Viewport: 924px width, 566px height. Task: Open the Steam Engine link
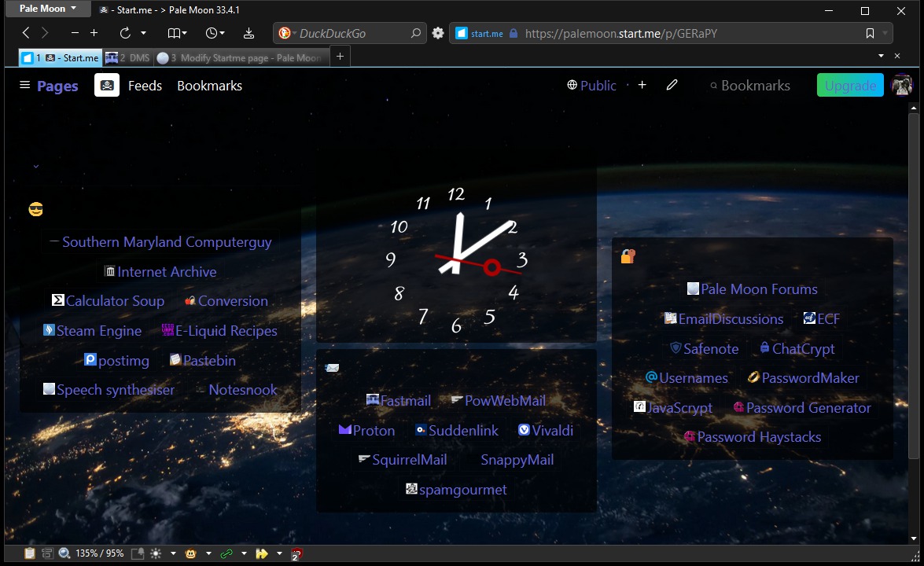pyautogui.click(x=93, y=331)
